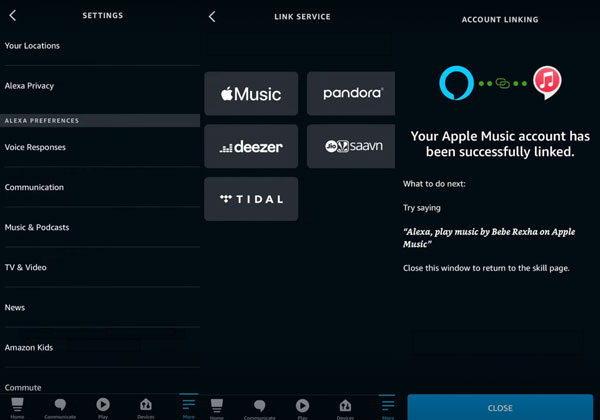Screen dimensions: 600x420
Task: Tap Play tab in Link Service screen
Action: click(x=302, y=409)
